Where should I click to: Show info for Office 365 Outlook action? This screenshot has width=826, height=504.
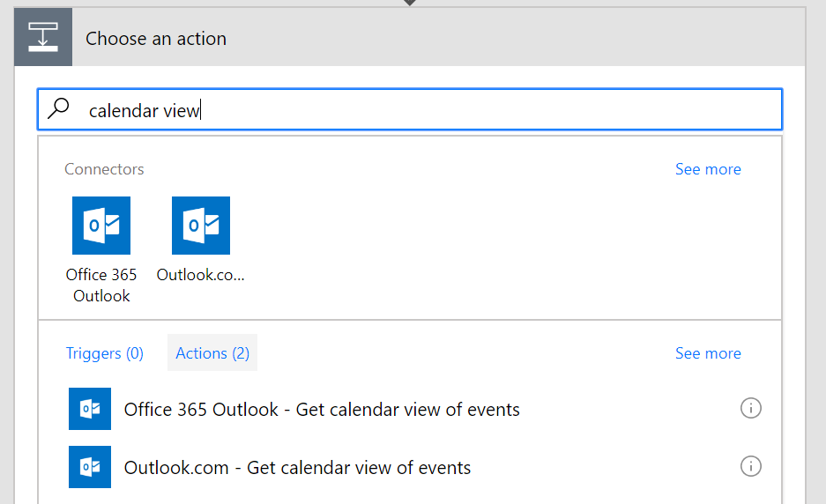[x=750, y=408]
